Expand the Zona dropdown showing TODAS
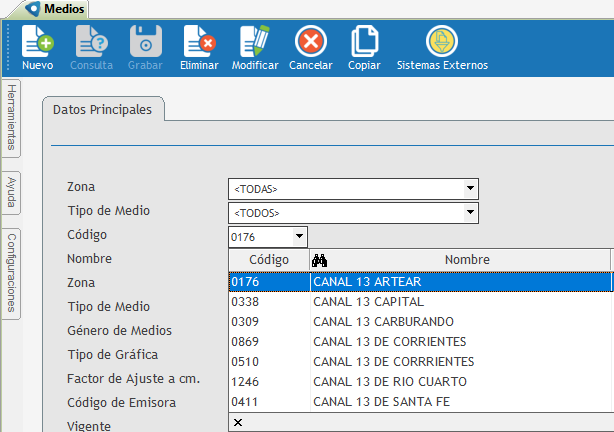This screenshot has height=432, width=614. [470, 188]
